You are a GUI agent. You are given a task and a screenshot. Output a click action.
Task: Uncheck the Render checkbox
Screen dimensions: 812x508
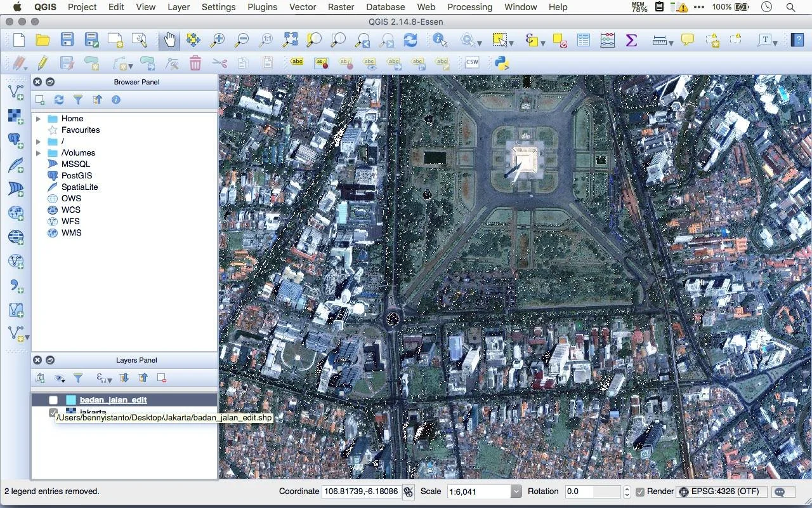click(640, 491)
